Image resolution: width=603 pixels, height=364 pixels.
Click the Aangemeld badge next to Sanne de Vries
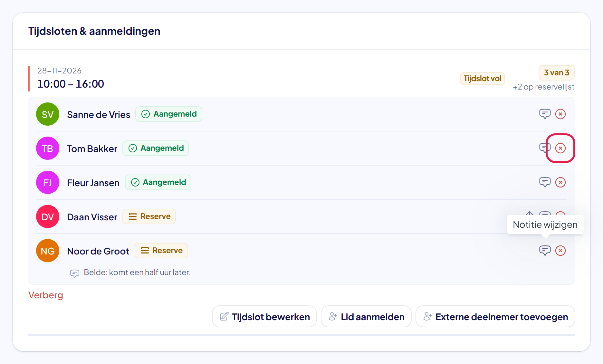tap(169, 114)
